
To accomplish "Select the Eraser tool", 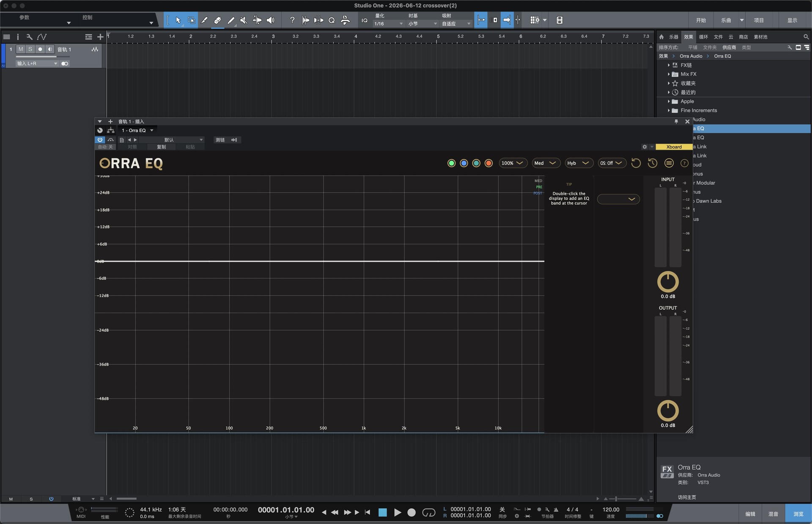I will [x=217, y=20].
